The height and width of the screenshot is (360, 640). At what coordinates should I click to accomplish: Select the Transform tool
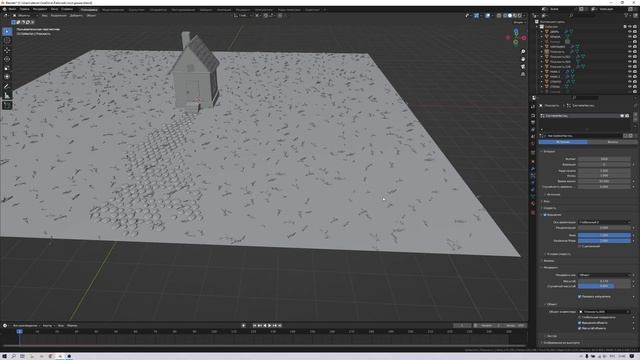(x=7, y=77)
